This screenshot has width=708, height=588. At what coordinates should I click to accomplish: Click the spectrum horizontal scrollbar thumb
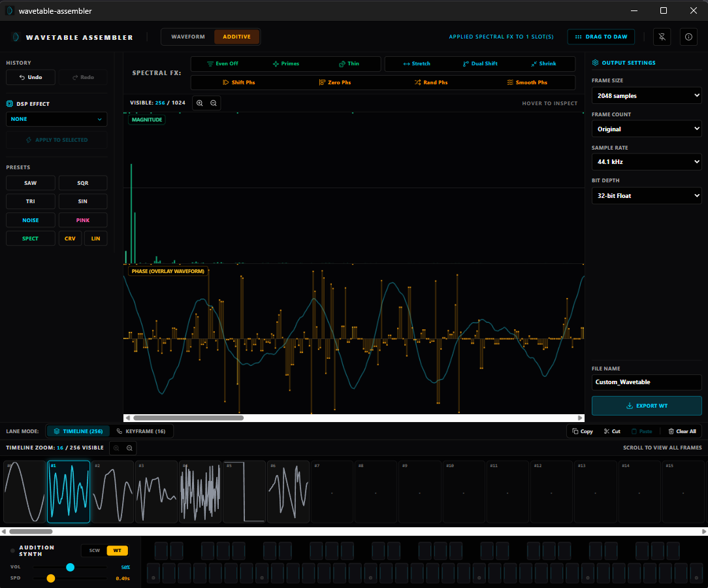coord(188,417)
